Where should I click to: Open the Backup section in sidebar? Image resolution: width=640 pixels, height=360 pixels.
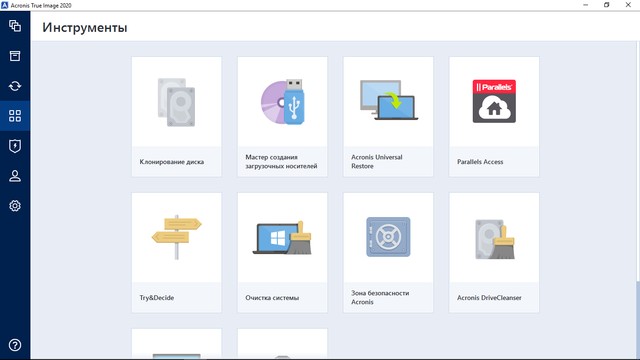pos(15,26)
